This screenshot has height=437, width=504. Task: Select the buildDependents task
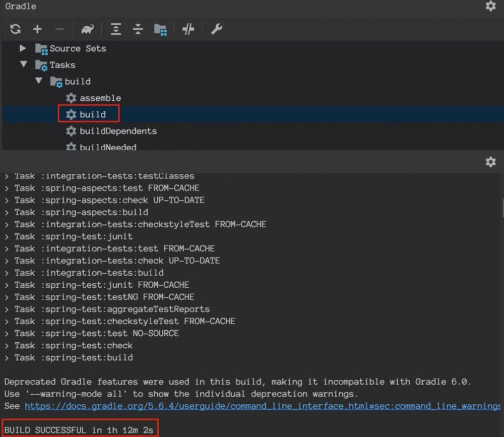click(x=118, y=131)
